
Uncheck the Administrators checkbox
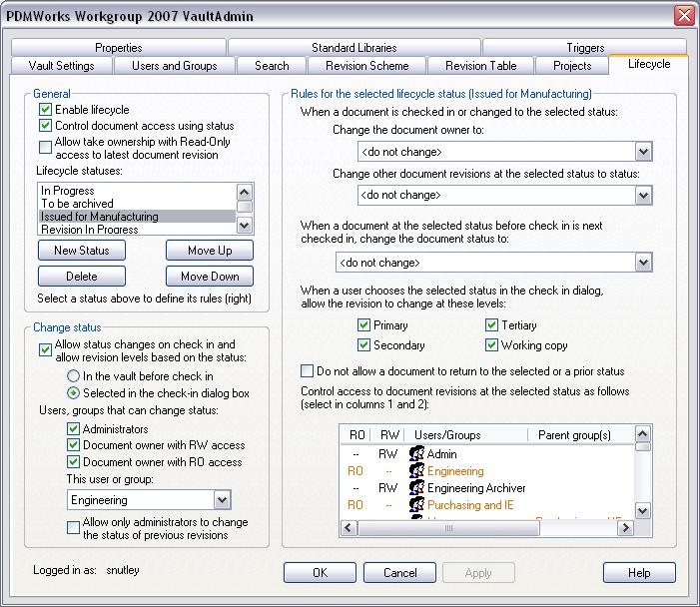[73, 428]
